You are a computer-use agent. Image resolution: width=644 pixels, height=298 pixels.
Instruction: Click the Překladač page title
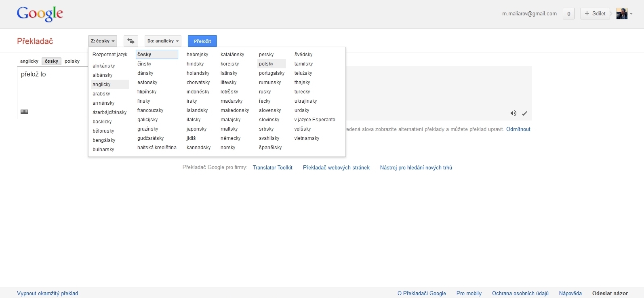[x=35, y=41]
